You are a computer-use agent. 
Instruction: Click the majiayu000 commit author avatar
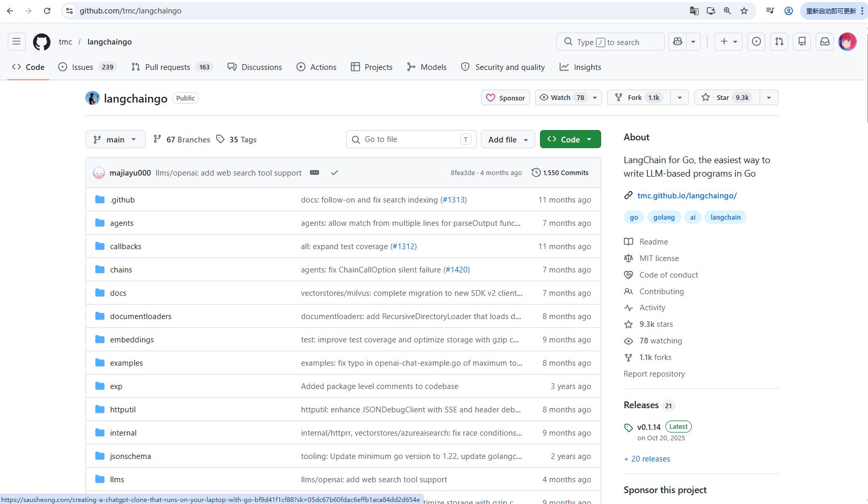(99, 173)
